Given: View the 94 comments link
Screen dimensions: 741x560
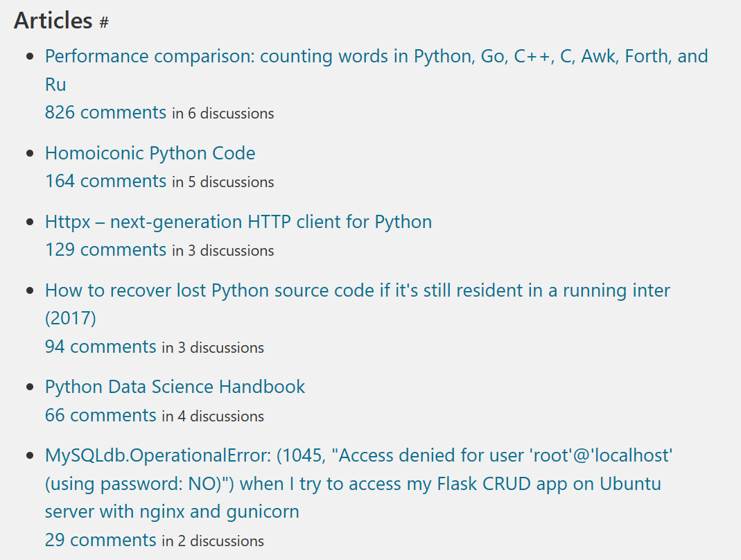Looking at the screenshot, I should point(101,347).
